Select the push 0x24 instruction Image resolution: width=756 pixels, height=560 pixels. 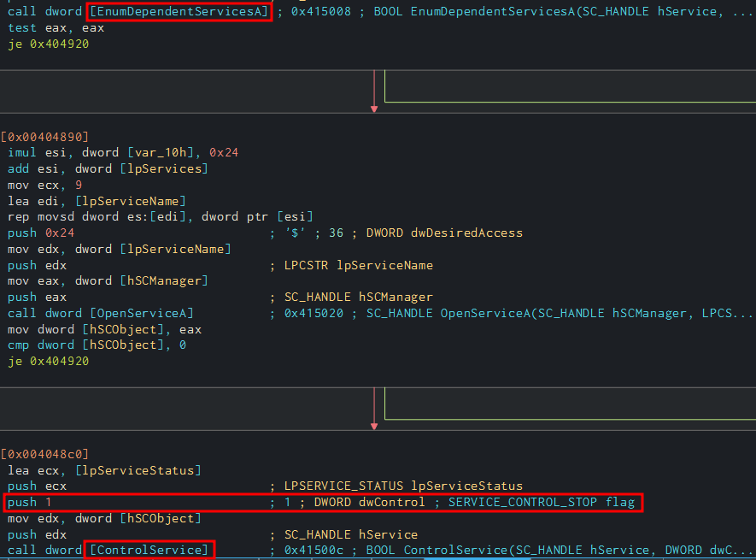click(x=37, y=233)
